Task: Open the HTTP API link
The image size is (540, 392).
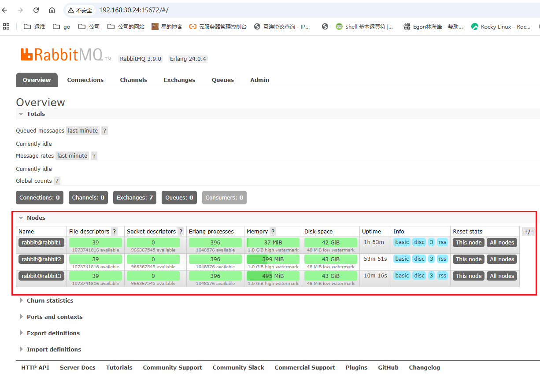Action: pos(35,368)
